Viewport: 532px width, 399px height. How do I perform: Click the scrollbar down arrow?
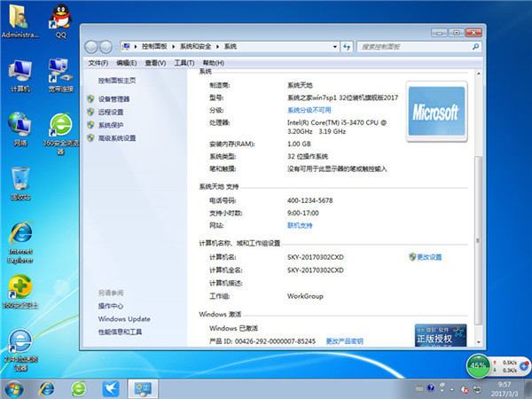click(478, 342)
